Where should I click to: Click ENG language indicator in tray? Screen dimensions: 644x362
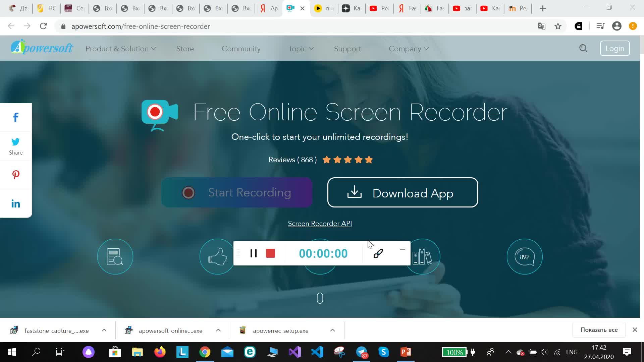[x=572, y=352]
